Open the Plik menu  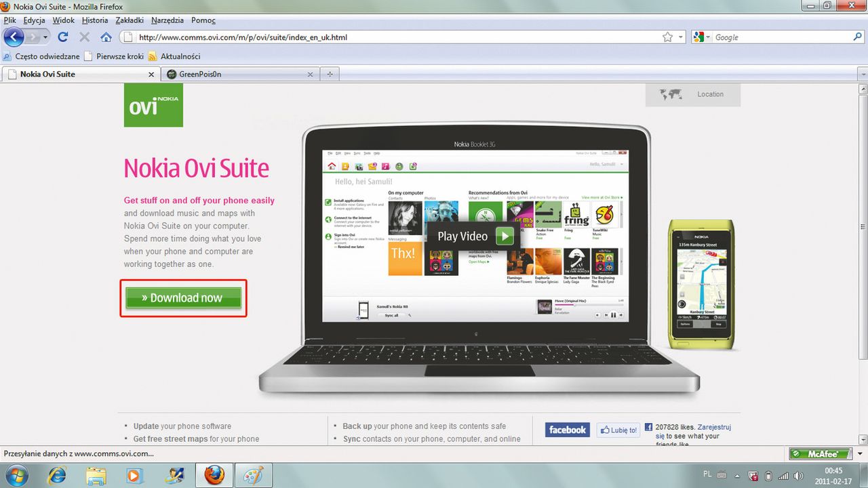coord(9,20)
